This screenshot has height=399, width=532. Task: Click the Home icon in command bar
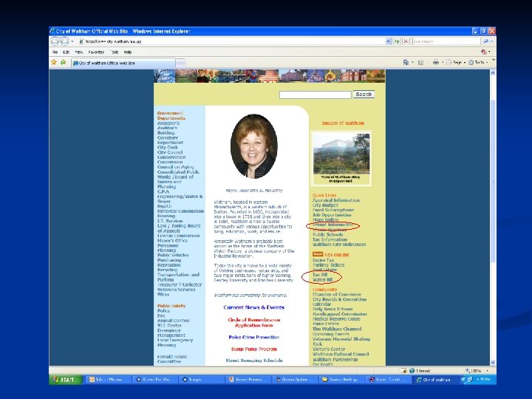pos(406,62)
